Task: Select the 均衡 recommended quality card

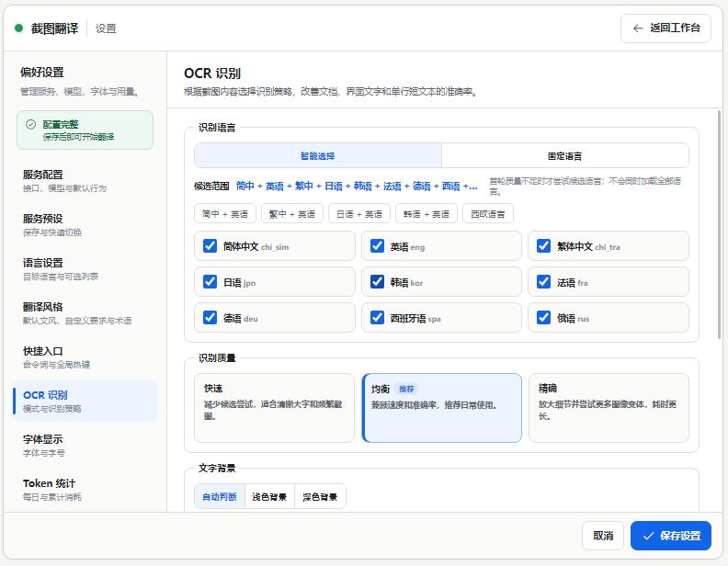Action: tap(441, 408)
